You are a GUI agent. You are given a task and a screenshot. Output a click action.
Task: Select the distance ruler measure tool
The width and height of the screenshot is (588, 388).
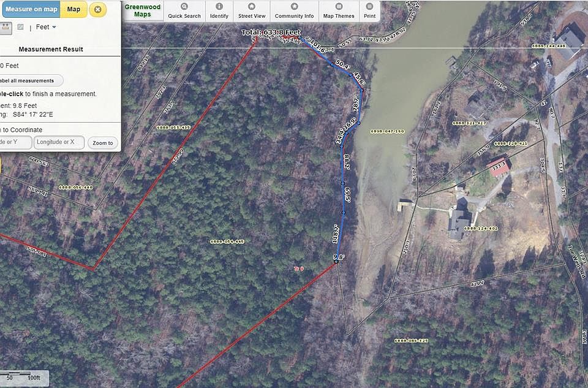click(x=6, y=28)
